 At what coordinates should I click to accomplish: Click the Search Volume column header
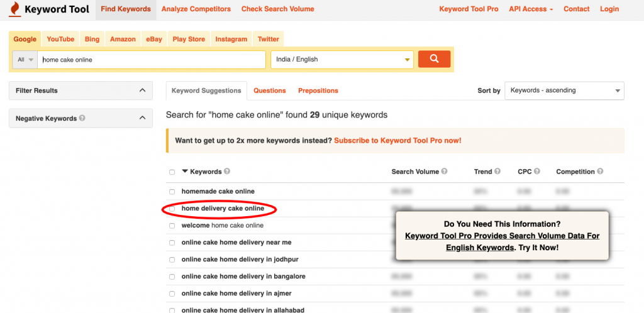pos(415,172)
